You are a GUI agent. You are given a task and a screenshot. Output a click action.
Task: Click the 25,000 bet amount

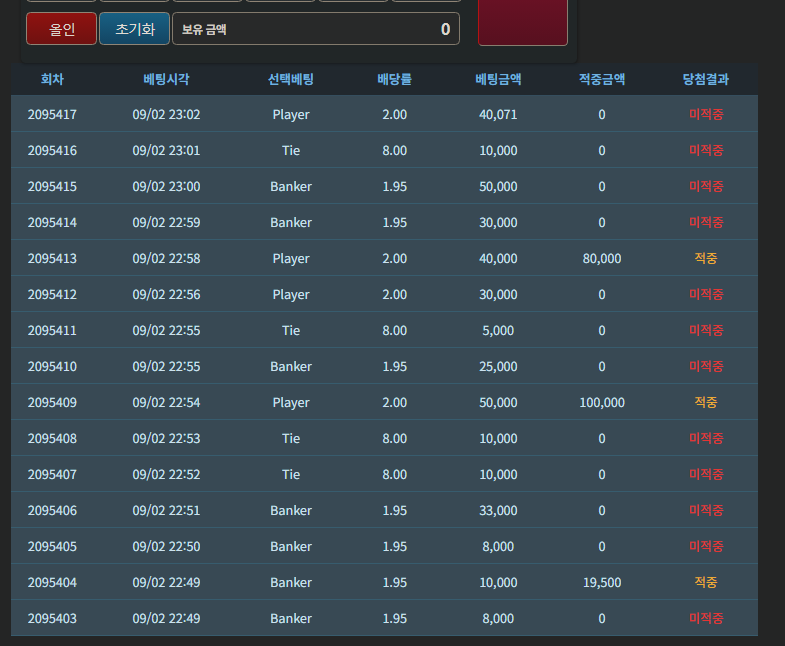(x=498, y=367)
